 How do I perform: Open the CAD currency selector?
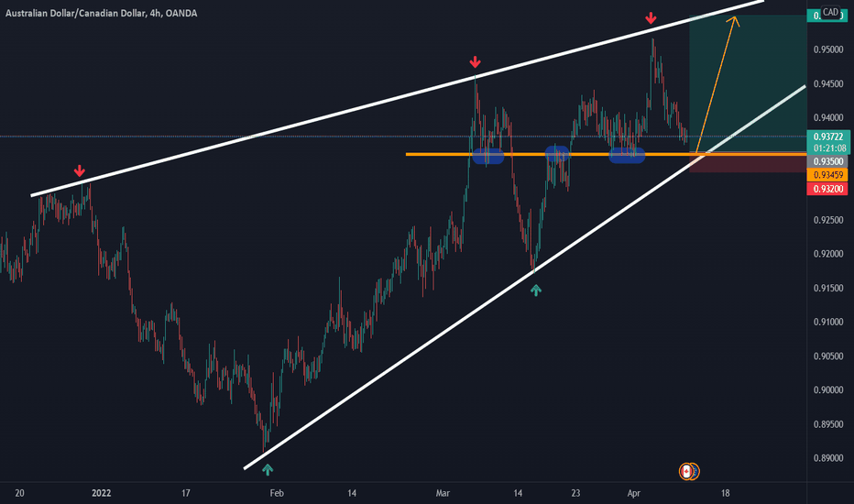(x=830, y=12)
